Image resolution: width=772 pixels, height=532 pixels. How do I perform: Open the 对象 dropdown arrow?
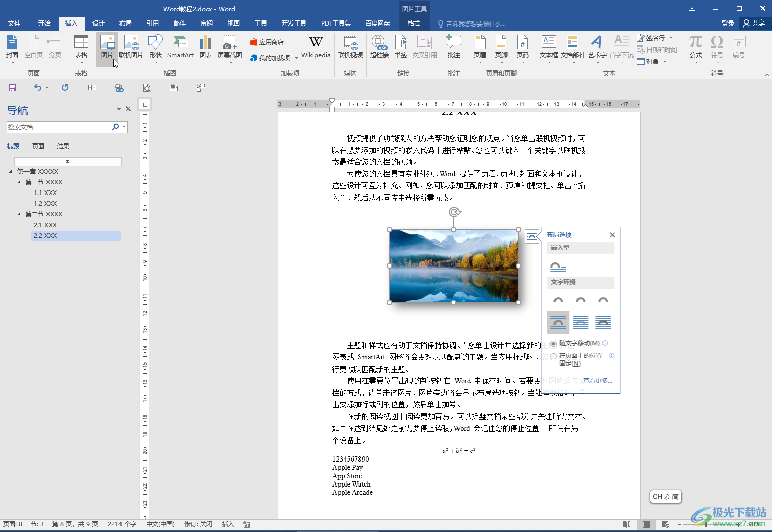coord(665,62)
